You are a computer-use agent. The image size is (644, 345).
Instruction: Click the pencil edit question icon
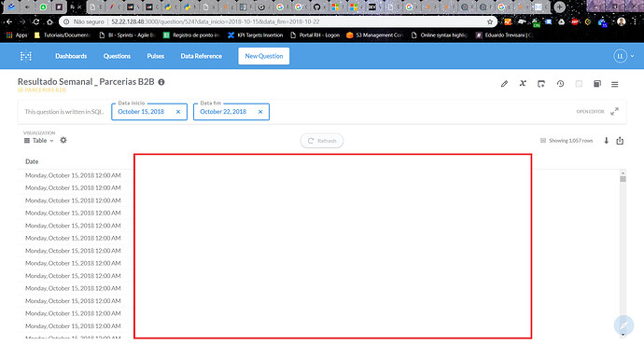pyautogui.click(x=504, y=84)
